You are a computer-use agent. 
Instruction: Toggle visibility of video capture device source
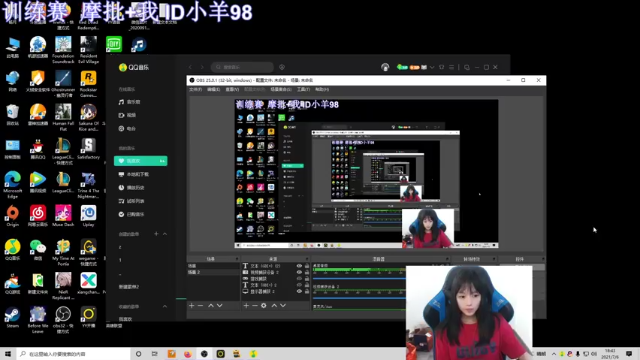click(x=299, y=272)
